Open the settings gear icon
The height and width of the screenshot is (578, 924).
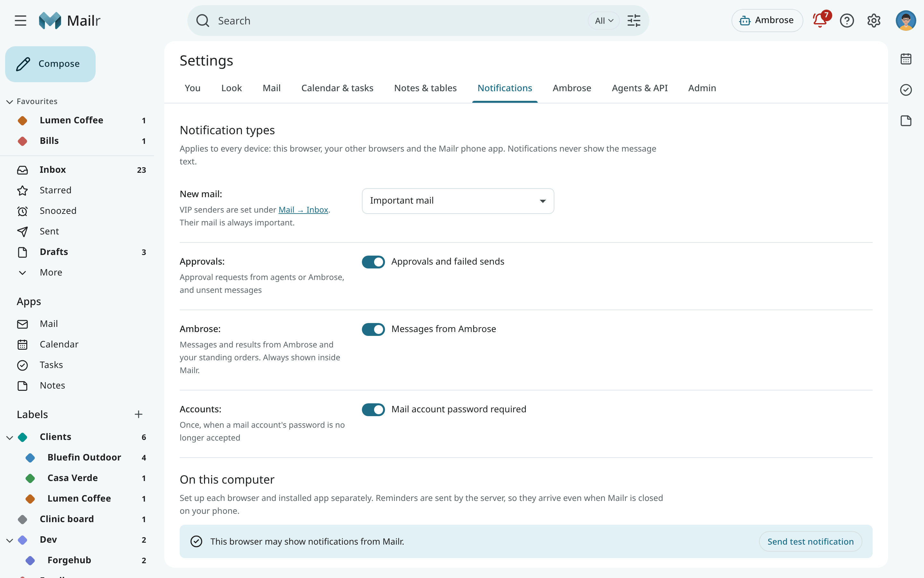pyautogui.click(x=874, y=21)
